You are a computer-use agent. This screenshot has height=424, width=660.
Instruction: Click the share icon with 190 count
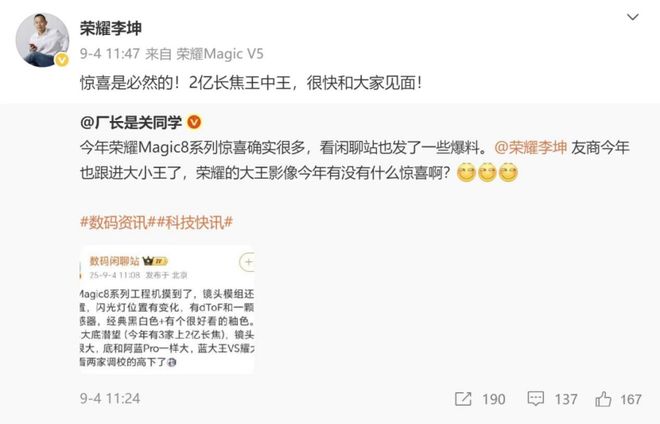click(x=463, y=399)
